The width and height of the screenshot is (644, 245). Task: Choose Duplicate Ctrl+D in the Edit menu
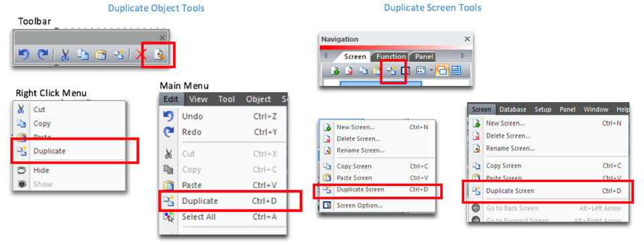pyautogui.click(x=223, y=201)
